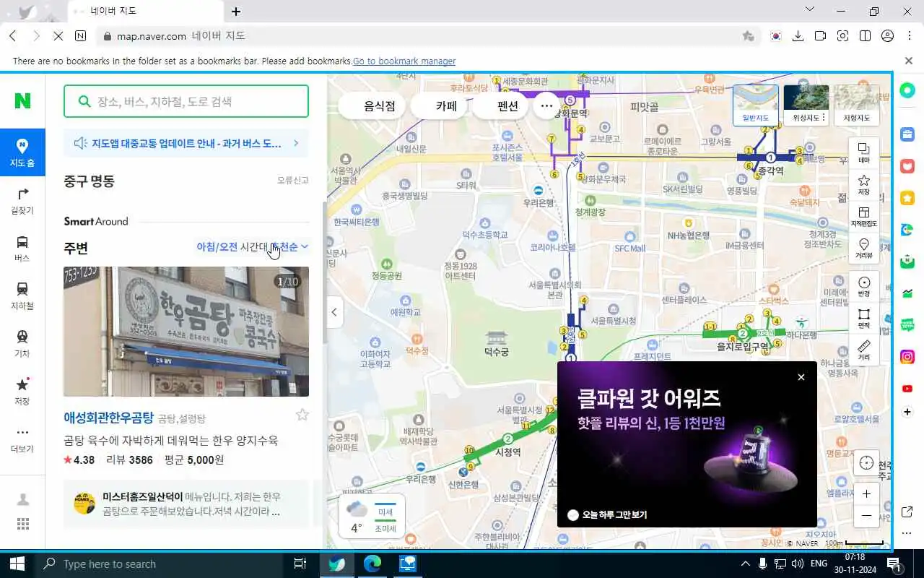Open the 저장 saved places sidebar item
The height and width of the screenshot is (578, 924).
point(22,391)
